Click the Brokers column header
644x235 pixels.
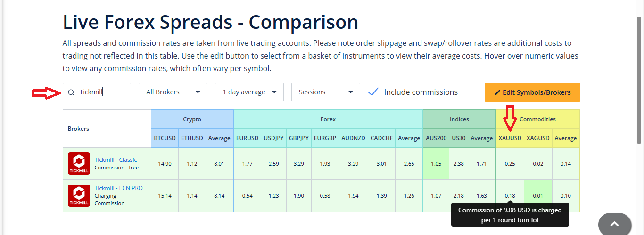pos(107,128)
